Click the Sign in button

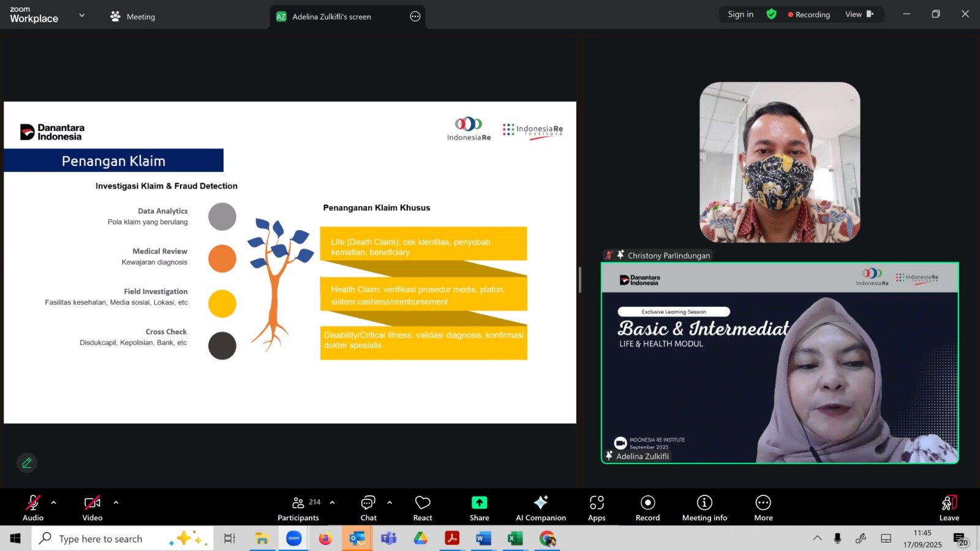point(741,14)
